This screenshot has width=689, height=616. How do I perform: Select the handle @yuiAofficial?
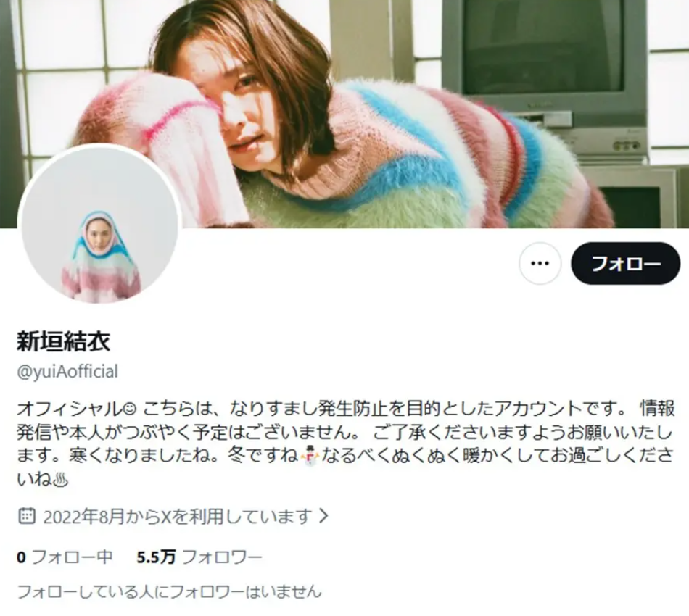click(x=67, y=372)
